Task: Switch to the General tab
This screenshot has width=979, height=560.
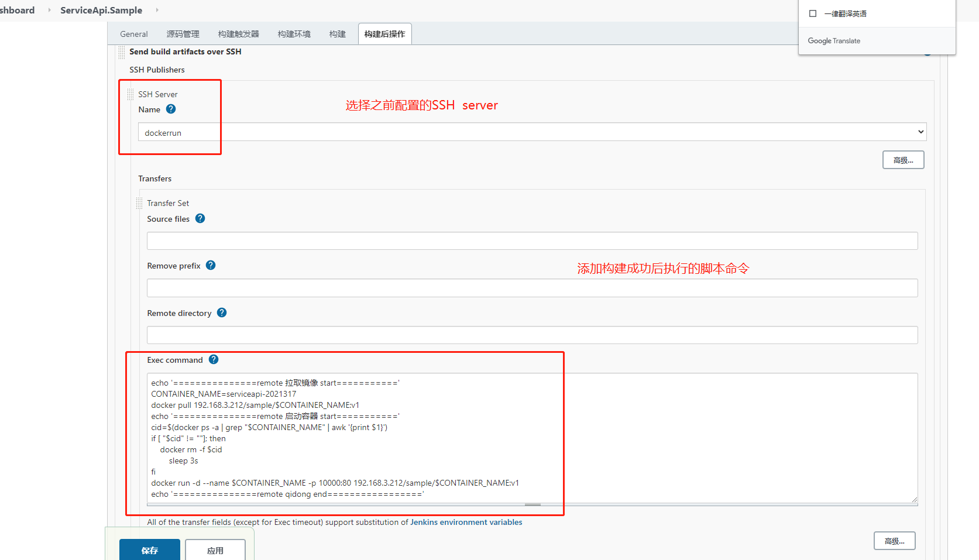Action: click(x=134, y=34)
